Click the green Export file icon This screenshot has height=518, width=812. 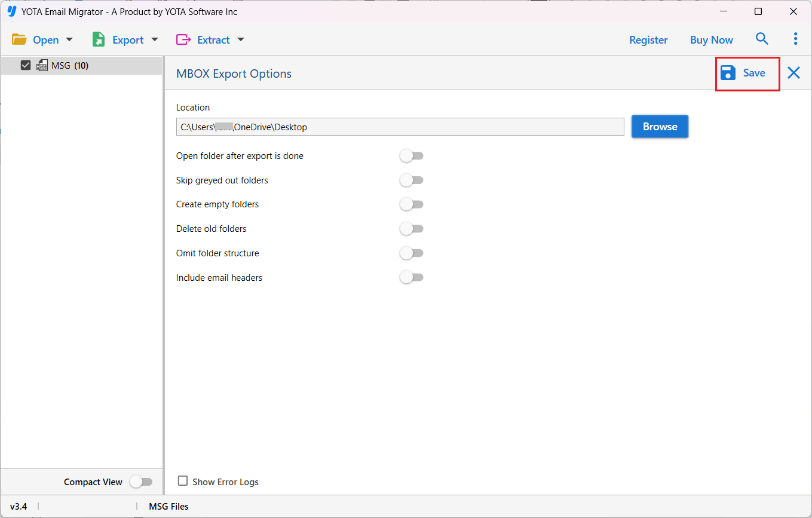[99, 40]
